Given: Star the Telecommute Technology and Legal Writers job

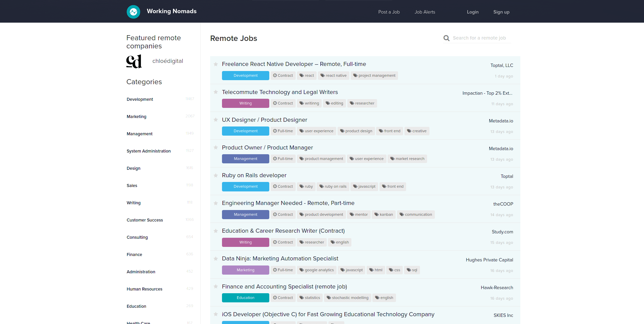Looking at the screenshot, I should pos(216,92).
